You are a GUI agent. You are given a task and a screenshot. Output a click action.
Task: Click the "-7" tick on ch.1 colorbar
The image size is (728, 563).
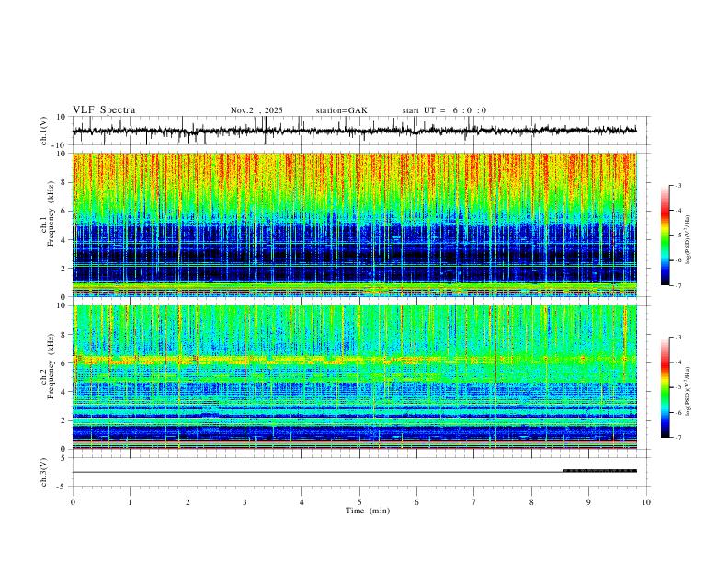click(678, 285)
